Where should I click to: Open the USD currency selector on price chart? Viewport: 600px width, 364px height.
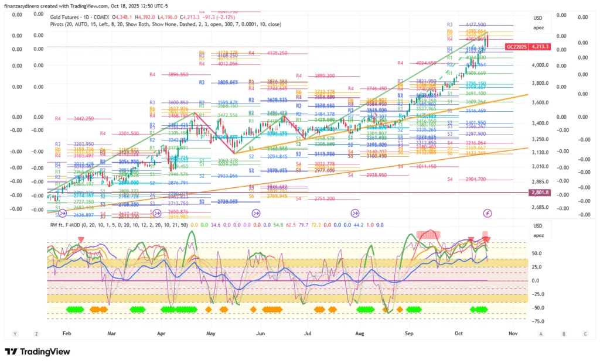tap(537, 18)
